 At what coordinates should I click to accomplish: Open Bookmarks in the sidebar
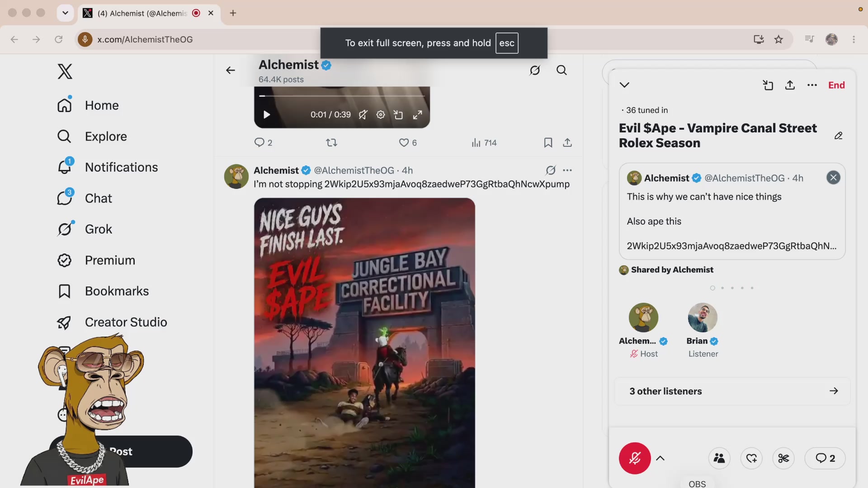tap(103, 291)
